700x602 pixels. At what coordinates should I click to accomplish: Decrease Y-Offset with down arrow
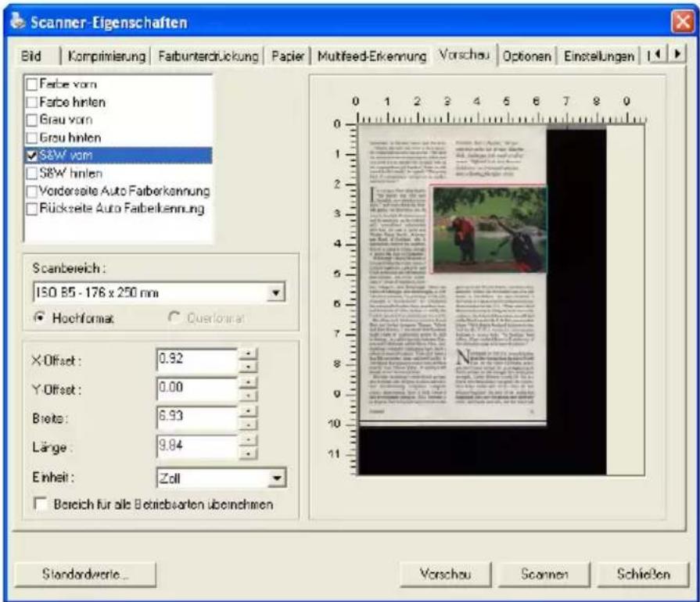point(248,395)
